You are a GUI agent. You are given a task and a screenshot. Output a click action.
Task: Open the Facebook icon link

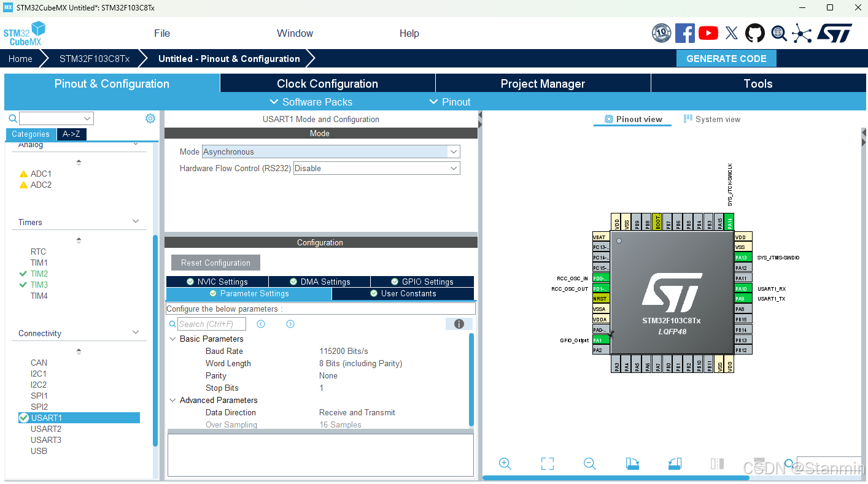coord(684,33)
